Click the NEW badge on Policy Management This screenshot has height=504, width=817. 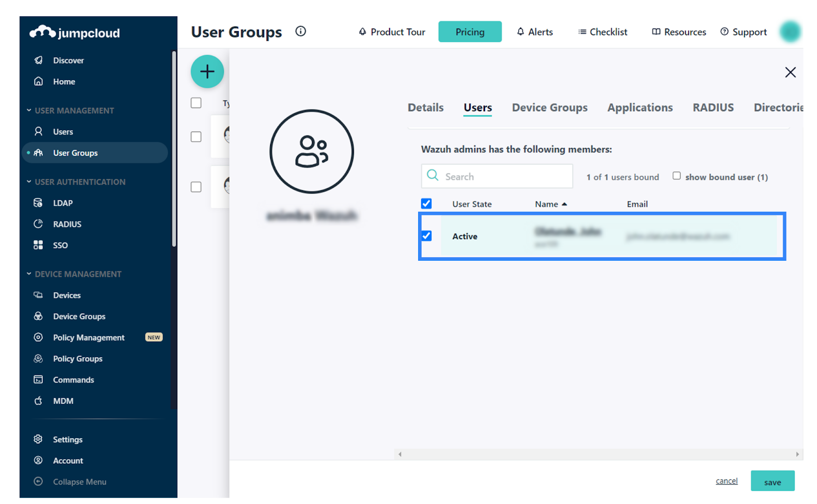[154, 337]
